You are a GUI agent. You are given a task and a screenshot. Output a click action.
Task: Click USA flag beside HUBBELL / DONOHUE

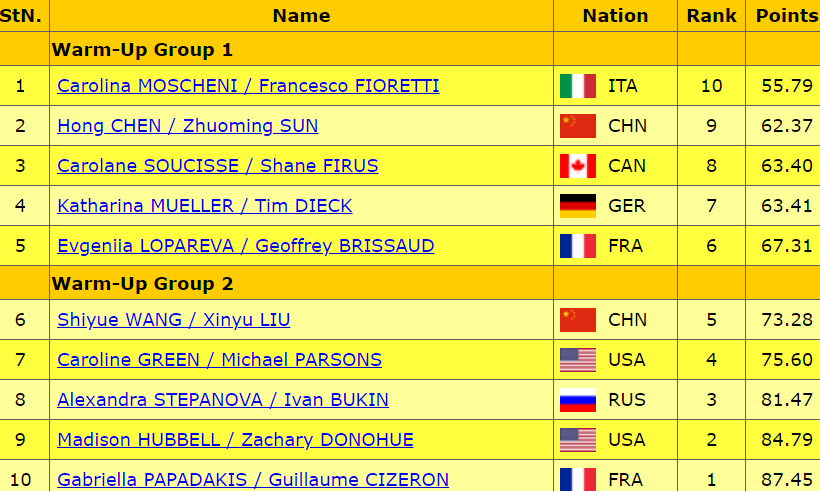point(577,440)
